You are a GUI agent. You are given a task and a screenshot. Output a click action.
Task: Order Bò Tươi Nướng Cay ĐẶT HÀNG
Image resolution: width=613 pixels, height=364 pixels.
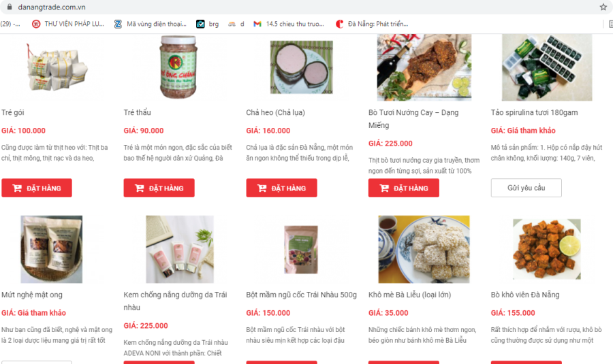(x=404, y=188)
